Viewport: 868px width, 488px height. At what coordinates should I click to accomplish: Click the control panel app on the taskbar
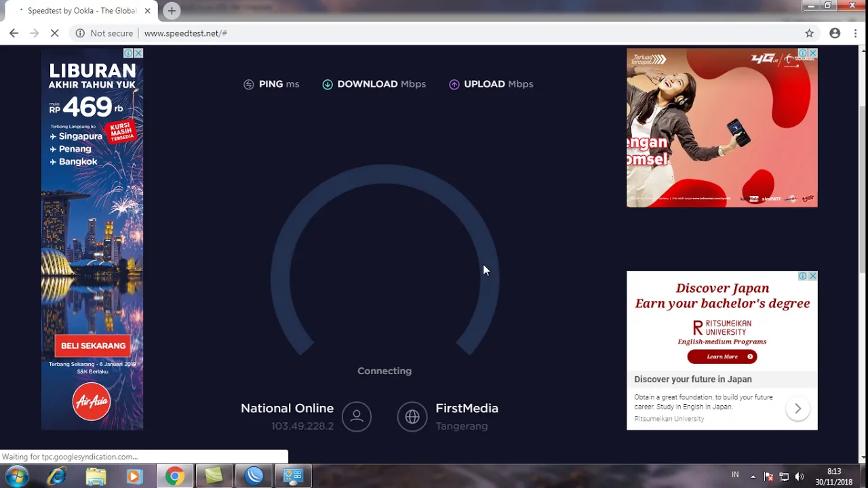coord(293,476)
